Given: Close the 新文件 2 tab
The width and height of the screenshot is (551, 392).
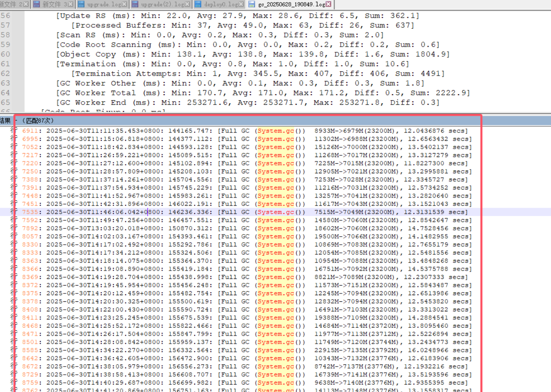Looking at the screenshot, I should [x=26, y=4].
